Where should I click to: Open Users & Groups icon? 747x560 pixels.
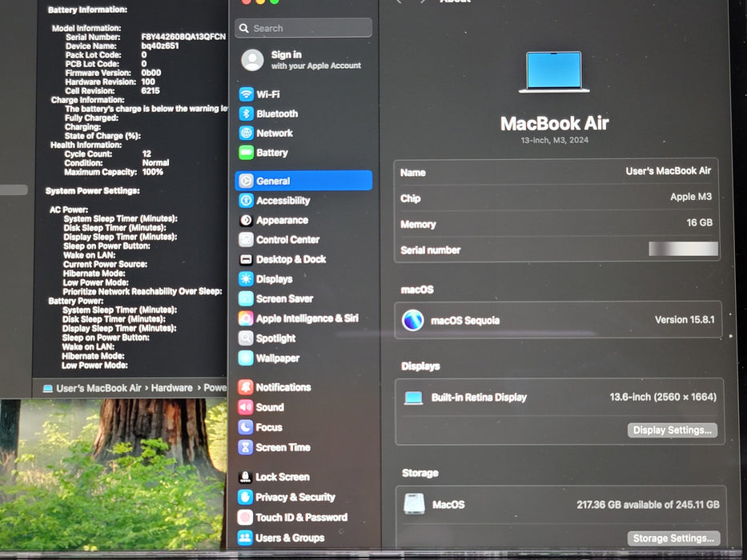coord(245,538)
